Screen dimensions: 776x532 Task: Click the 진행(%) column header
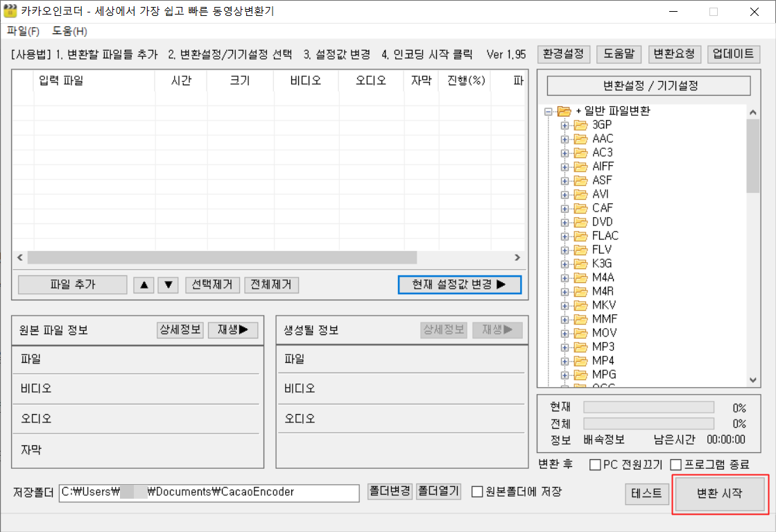point(466,80)
